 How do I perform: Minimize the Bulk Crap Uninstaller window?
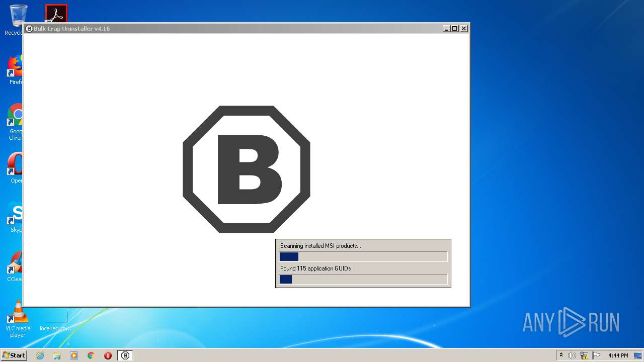[x=446, y=29]
